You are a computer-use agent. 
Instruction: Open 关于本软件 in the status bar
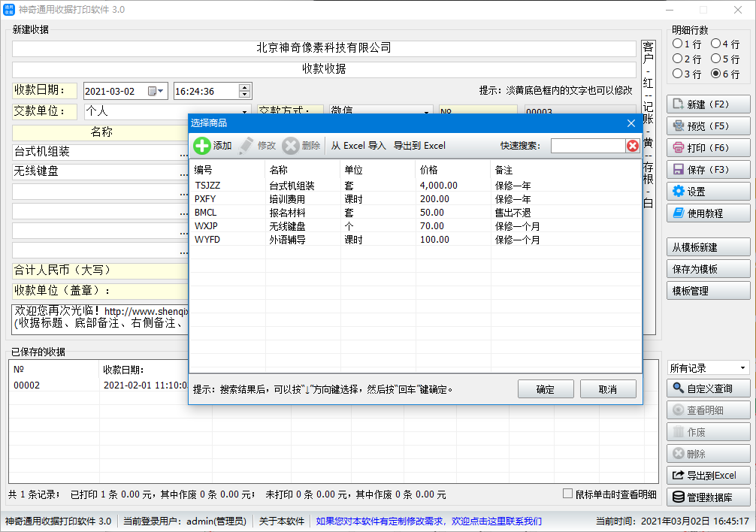280,519
